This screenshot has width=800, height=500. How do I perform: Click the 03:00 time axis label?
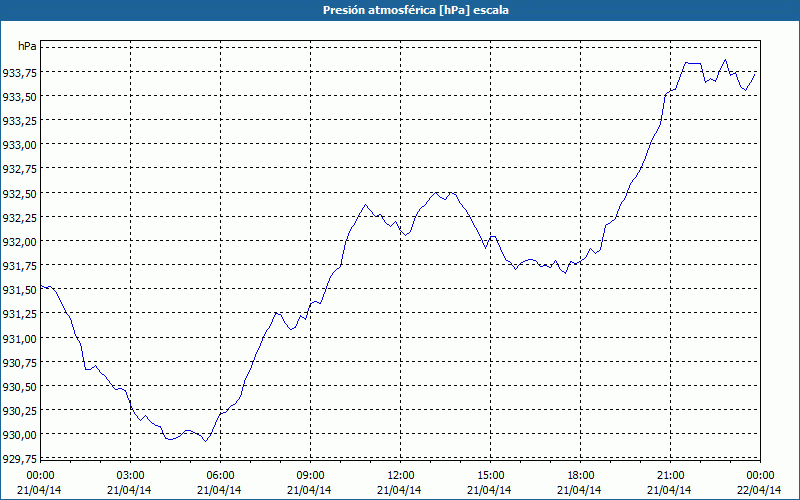130,476
